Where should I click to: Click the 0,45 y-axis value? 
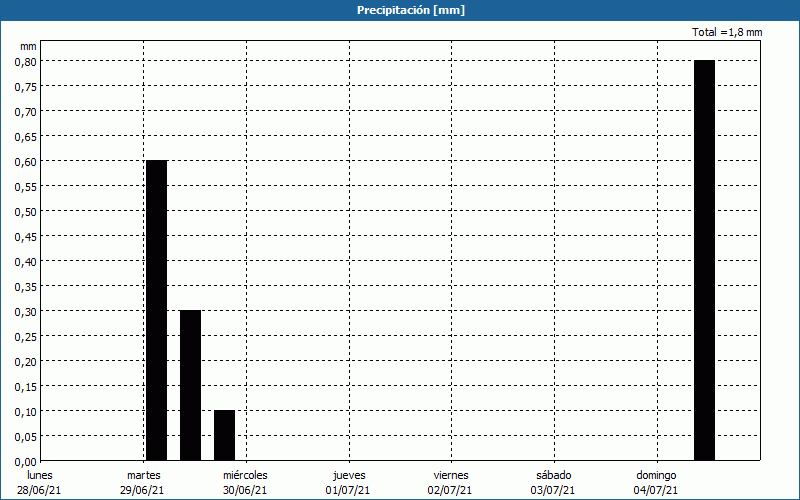pos(26,237)
